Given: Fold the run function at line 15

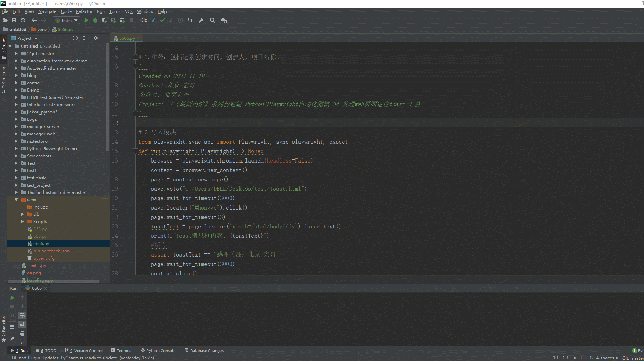Looking at the screenshot, I should pos(135,151).
